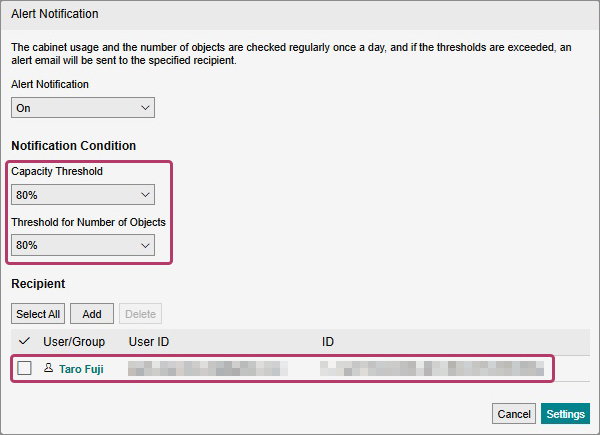This screenshot has width=600, height=435.
Task: Click the checkmark column header icon
Action: pyautogui.click(x=24, y=342)
